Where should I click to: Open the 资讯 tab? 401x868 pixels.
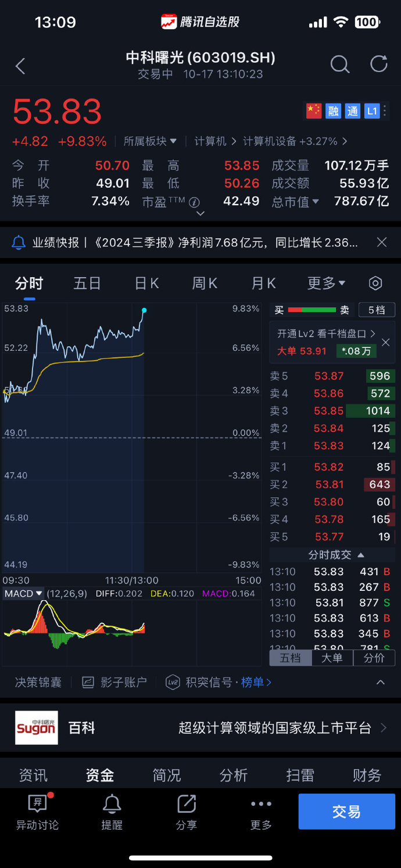tap(33, 775)
